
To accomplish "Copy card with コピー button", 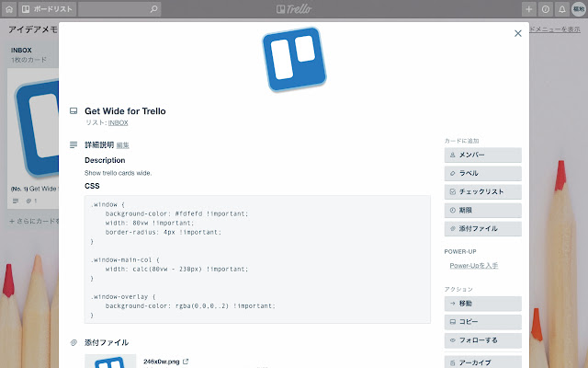I will click(x=483, y=322).
